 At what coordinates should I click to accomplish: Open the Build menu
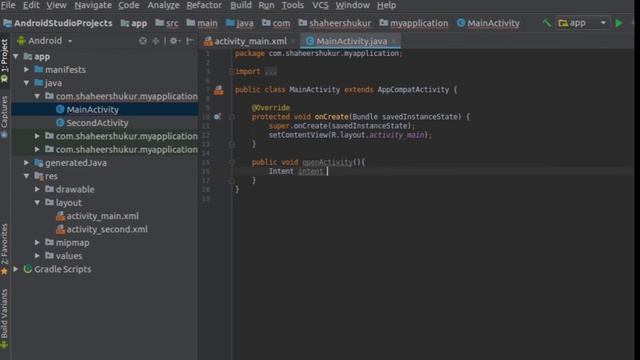pyautogui.click(x=241, y=5)
